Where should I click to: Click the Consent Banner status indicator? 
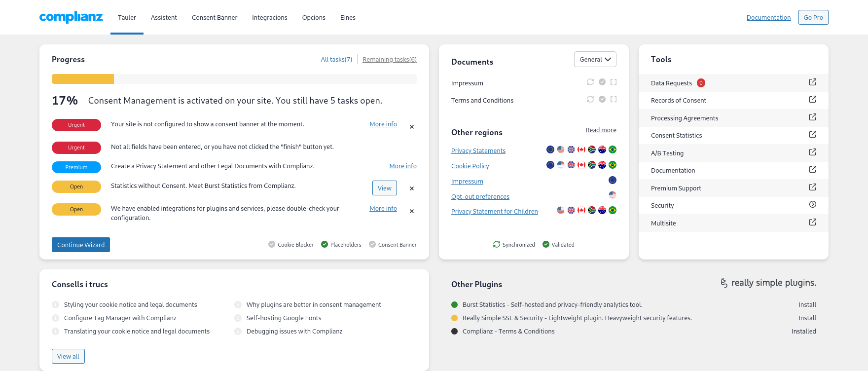coord(372,244)
